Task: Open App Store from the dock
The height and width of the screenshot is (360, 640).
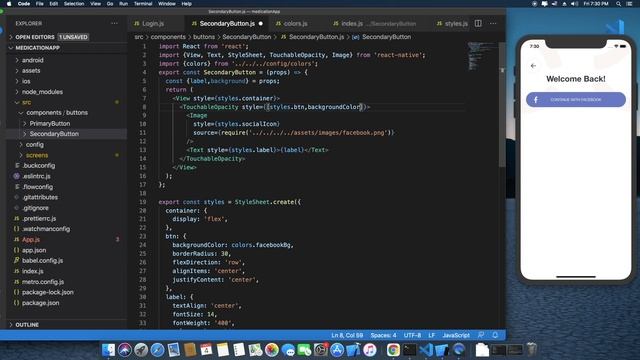Action: [x=337, y=350]
